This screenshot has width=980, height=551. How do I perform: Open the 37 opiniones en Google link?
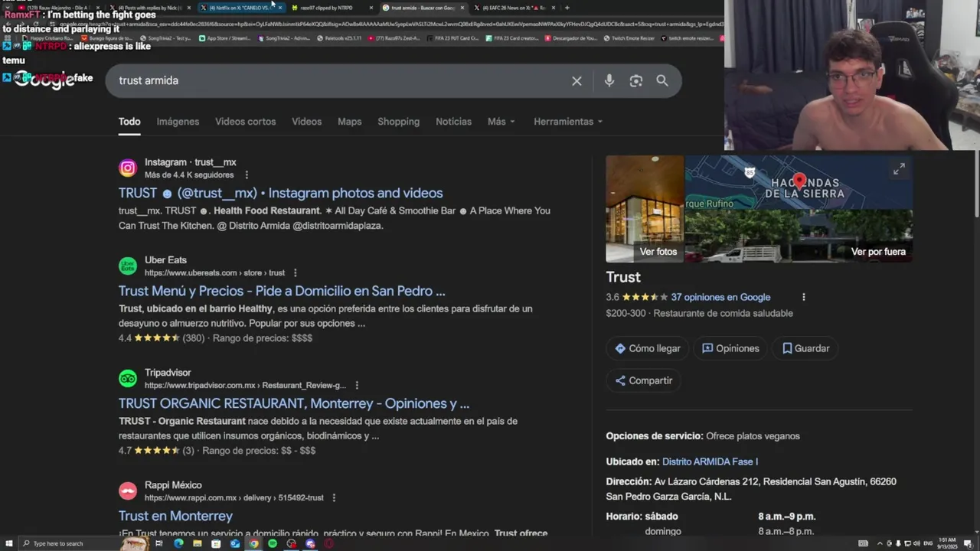(720, 297)
